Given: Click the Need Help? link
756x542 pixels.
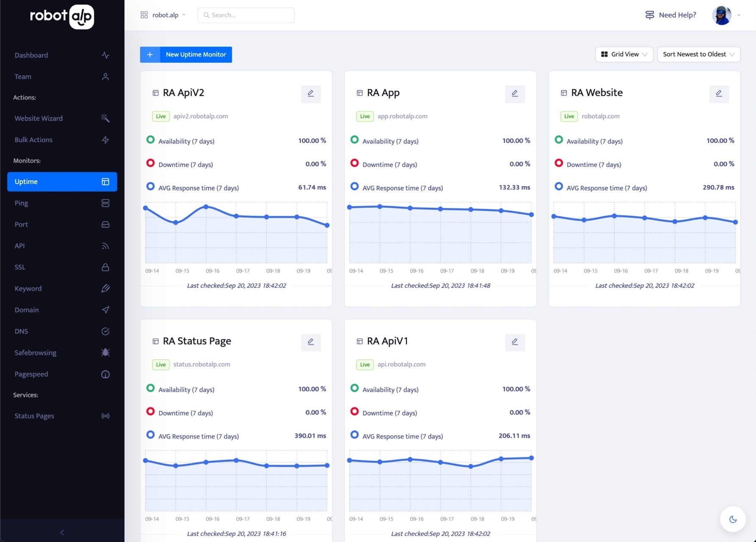Looking at the screenshot, I should click(677, 15).
